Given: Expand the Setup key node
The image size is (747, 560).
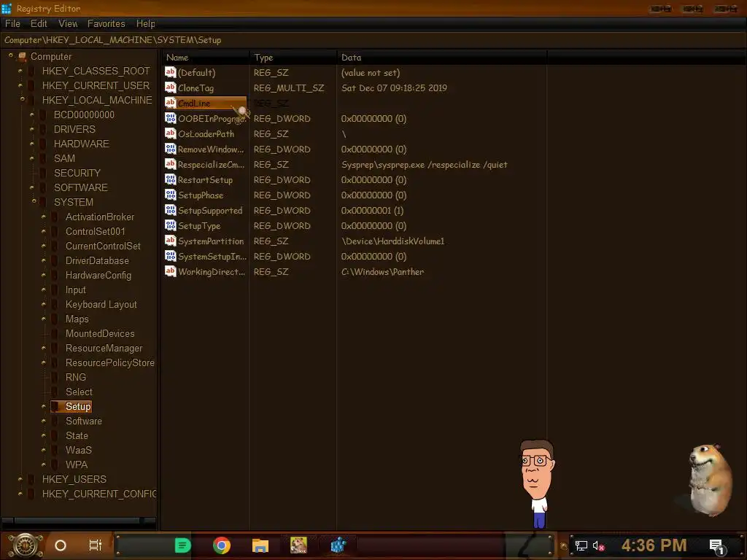Looking at the screenshot, I should [x=43, y=406].
